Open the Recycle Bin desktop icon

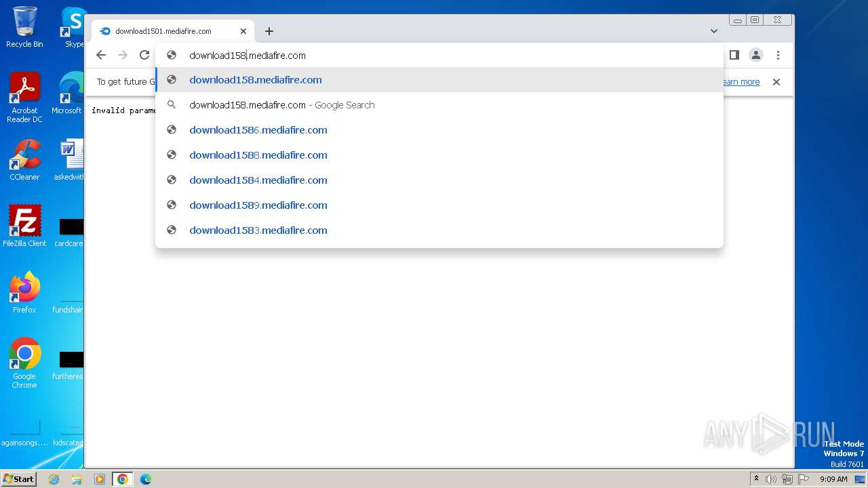click(x=24, y=27)
